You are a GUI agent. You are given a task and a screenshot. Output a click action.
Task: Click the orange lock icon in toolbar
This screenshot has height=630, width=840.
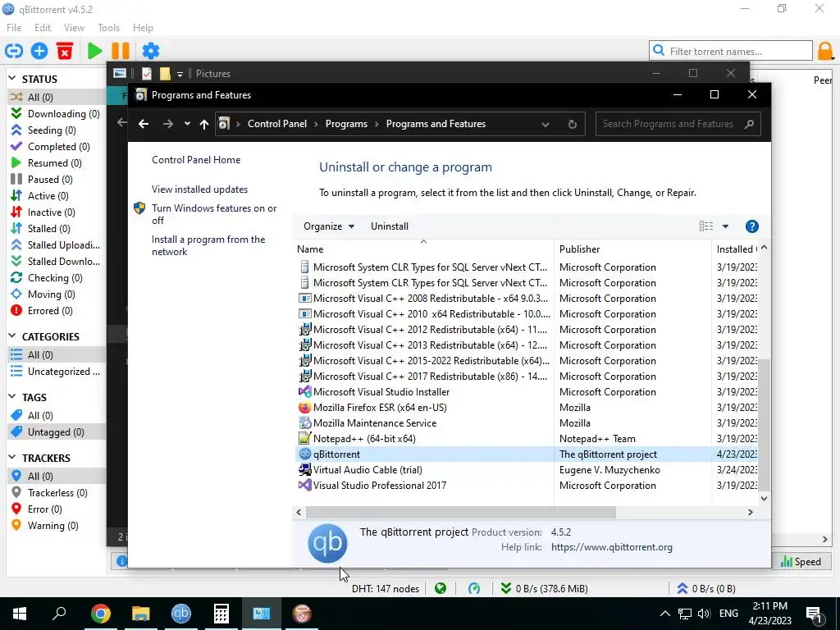[825, 52]
